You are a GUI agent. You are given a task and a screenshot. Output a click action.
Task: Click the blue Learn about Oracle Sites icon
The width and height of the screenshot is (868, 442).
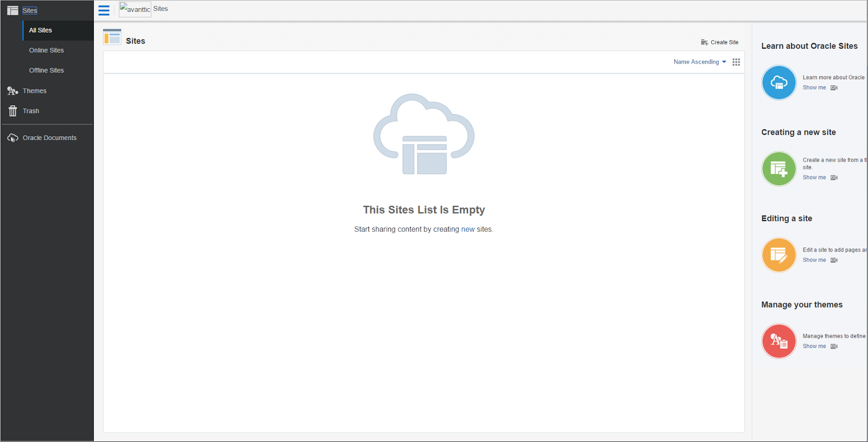point(779,83)
